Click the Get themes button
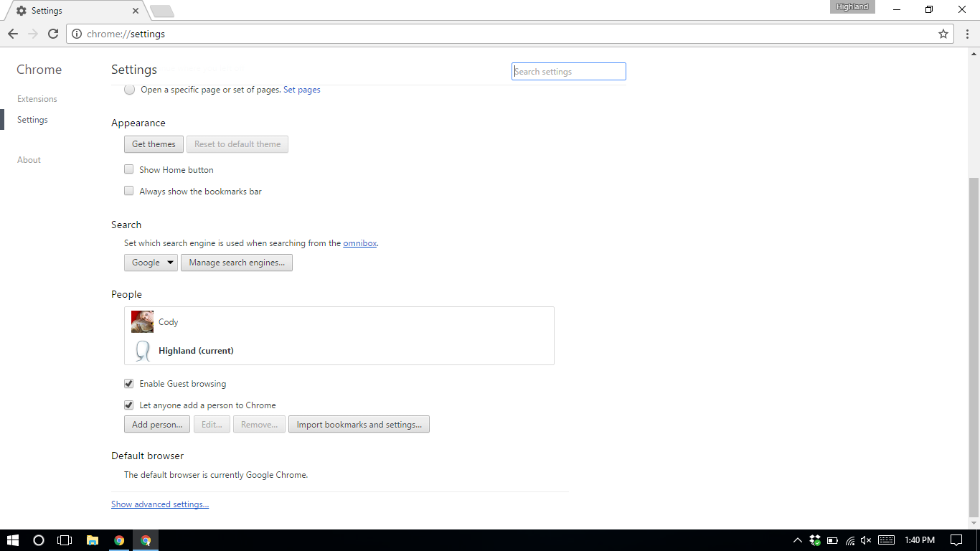The image size is (980, 551). tap(154, 144)
